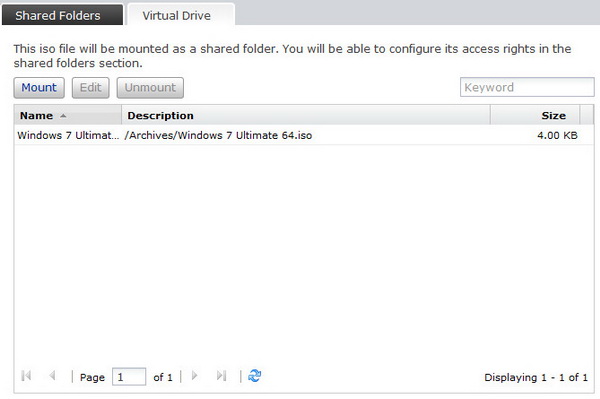Click the narrow column right of Size header
This screenshot has width=600, height=399.
(x=587, y=116)
